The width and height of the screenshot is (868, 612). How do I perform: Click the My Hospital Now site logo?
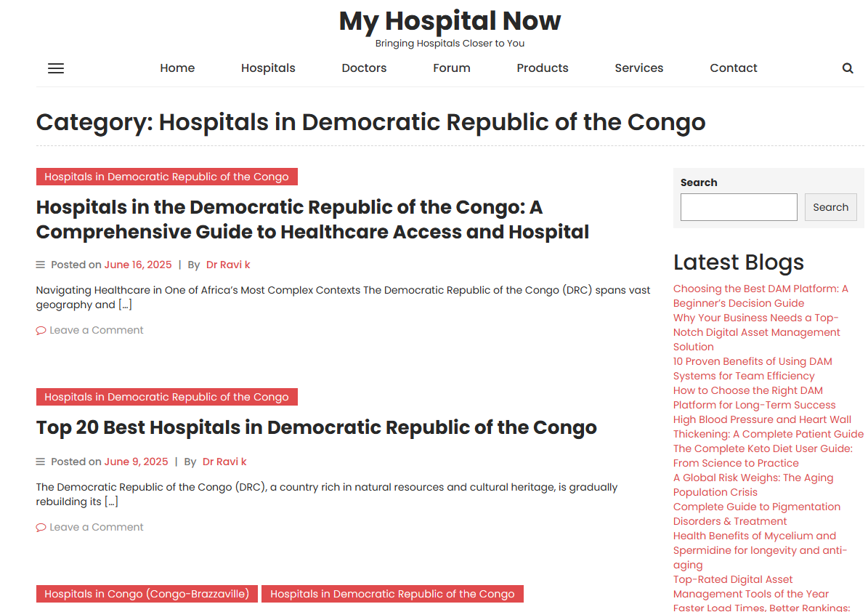pyautogui.click(x=450, y=20)
